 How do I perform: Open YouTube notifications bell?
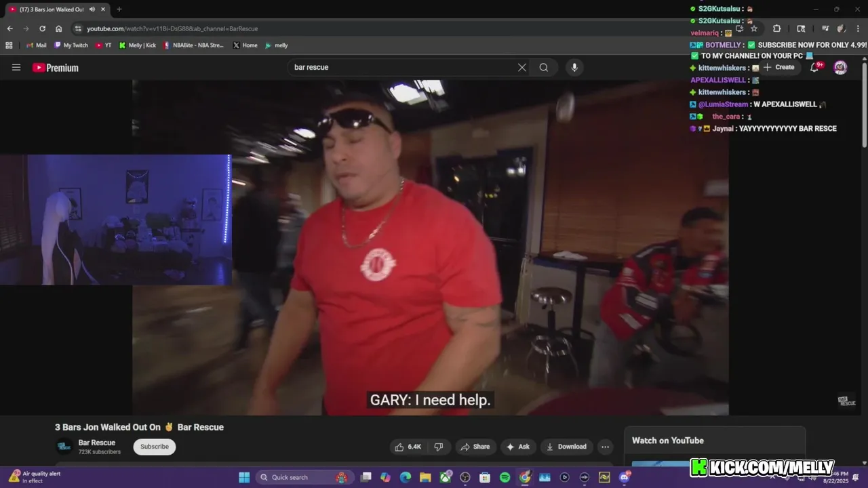pos(815,67)
